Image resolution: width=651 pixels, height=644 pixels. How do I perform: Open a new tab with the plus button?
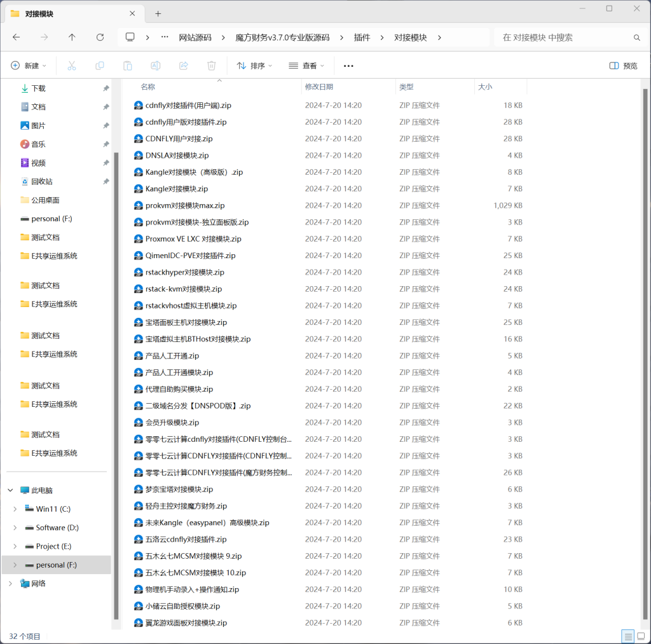158,13
